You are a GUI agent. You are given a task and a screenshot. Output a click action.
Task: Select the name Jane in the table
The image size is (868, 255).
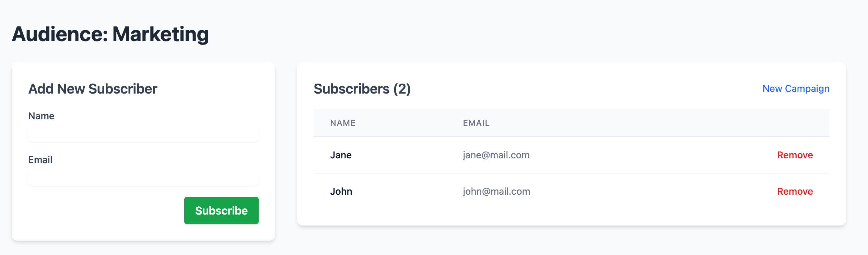[x=341, y=155]
